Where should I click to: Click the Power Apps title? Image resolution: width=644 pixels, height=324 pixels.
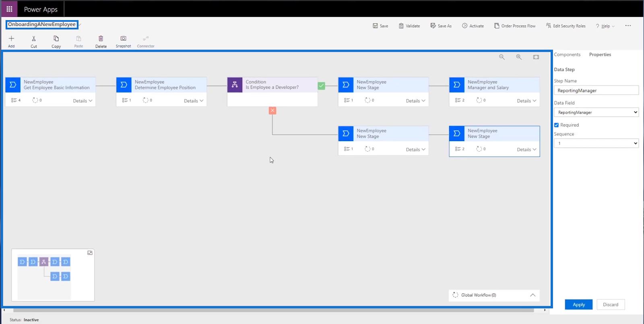point(41,9)
